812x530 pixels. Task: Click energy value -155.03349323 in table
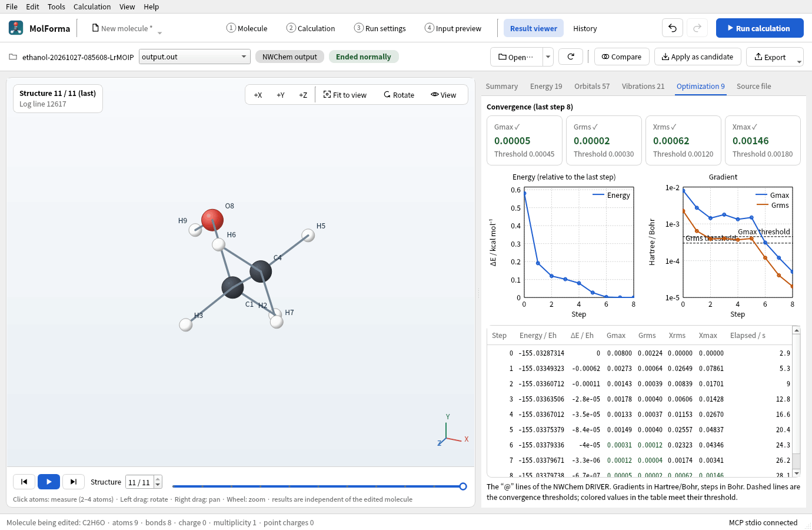pos(541,369)
